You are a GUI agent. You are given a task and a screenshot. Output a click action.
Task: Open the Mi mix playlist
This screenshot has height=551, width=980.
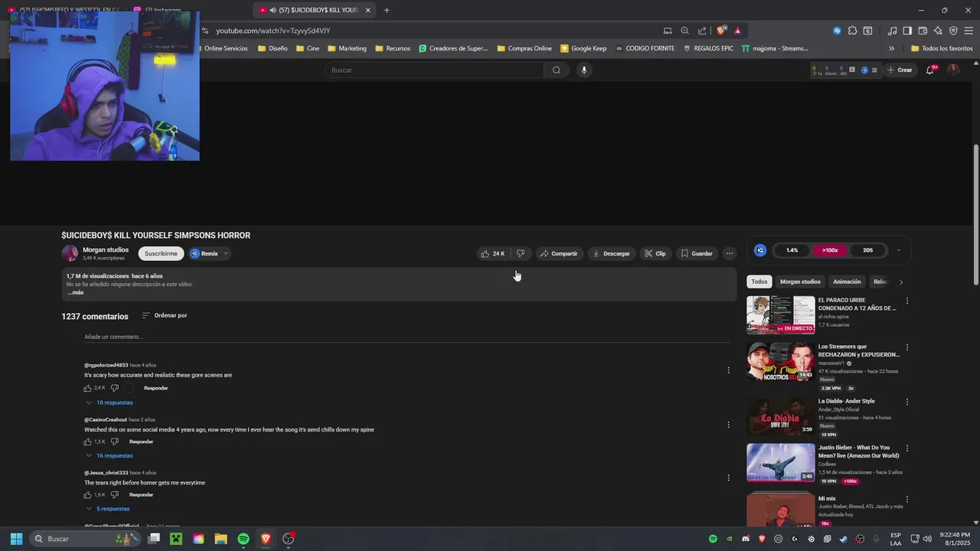pos(781,510)
